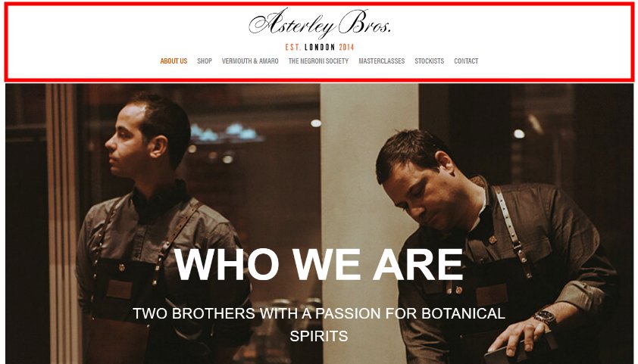Click the wristwatch on the brother's arm
Viewport: 638px width, 364px height.
click(546, 316)
